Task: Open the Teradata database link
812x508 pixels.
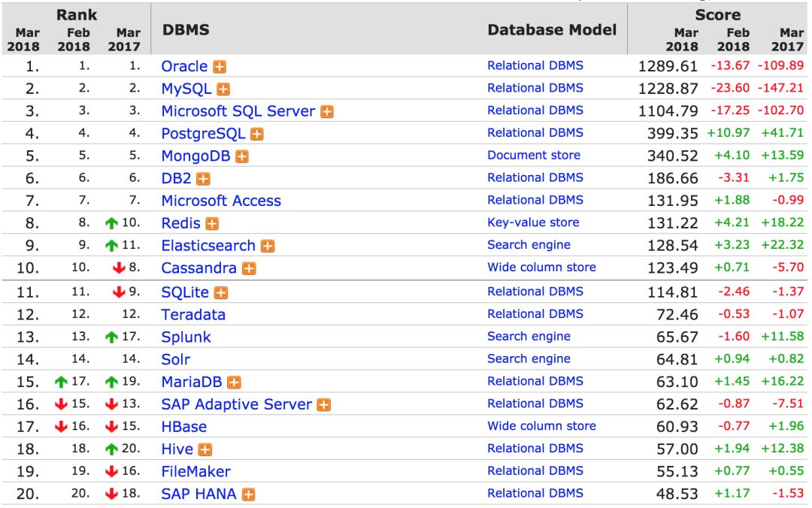Action: click(193, 315)
